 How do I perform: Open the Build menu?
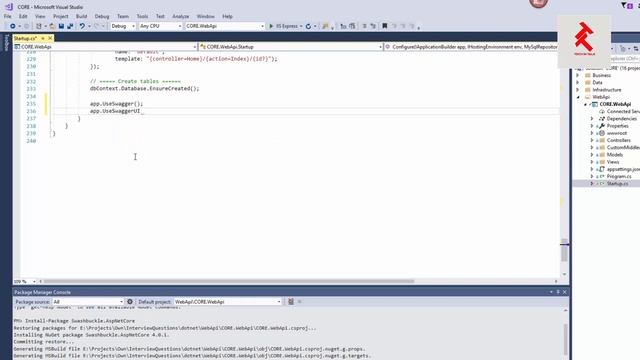tap(82, 16)
